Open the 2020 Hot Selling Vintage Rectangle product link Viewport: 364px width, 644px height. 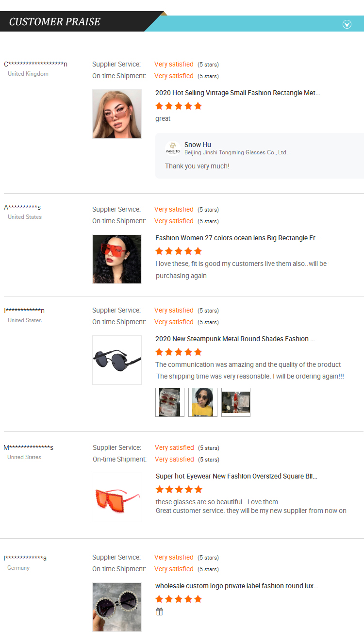pyautogui.click(x=238, y=93)
